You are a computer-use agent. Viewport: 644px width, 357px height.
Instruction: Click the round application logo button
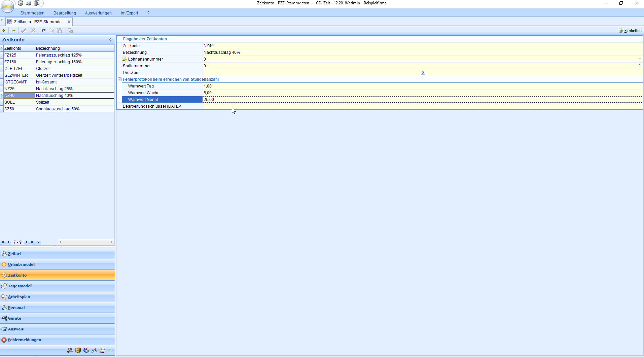click(x=7, y=6)
